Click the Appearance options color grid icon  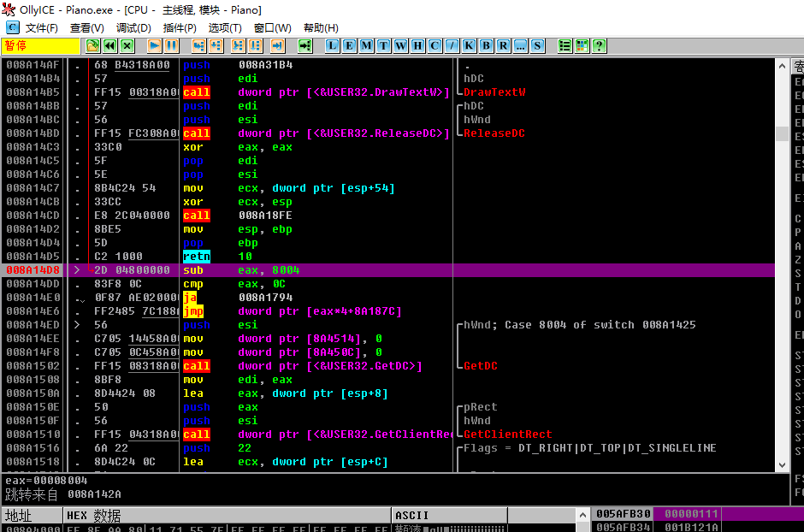[x=582, y=46]
